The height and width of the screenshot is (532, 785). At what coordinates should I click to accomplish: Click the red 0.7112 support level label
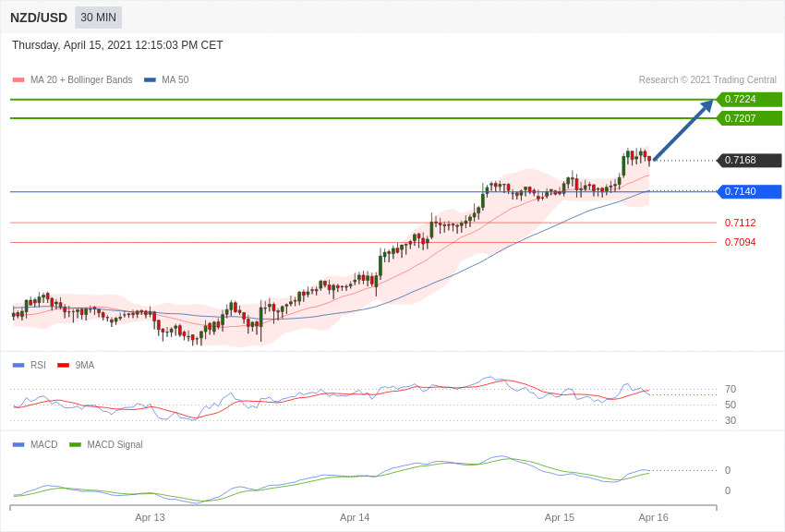click(740, 223)
